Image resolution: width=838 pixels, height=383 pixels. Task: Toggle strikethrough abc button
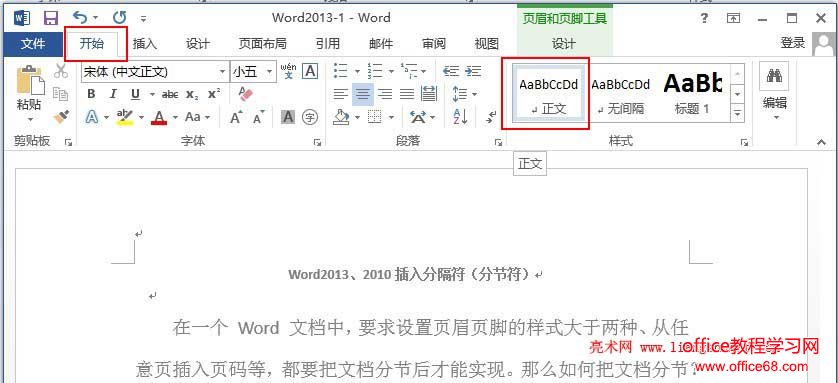click(170, 95)
